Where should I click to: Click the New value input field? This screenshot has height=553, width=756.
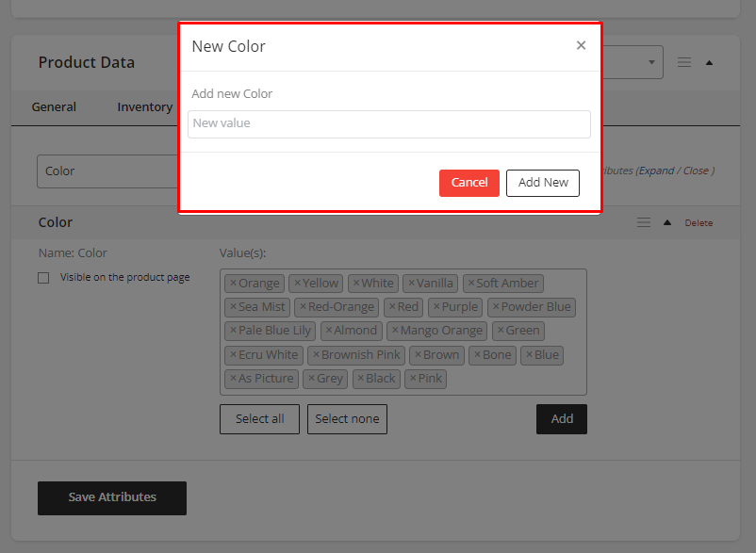388,123
